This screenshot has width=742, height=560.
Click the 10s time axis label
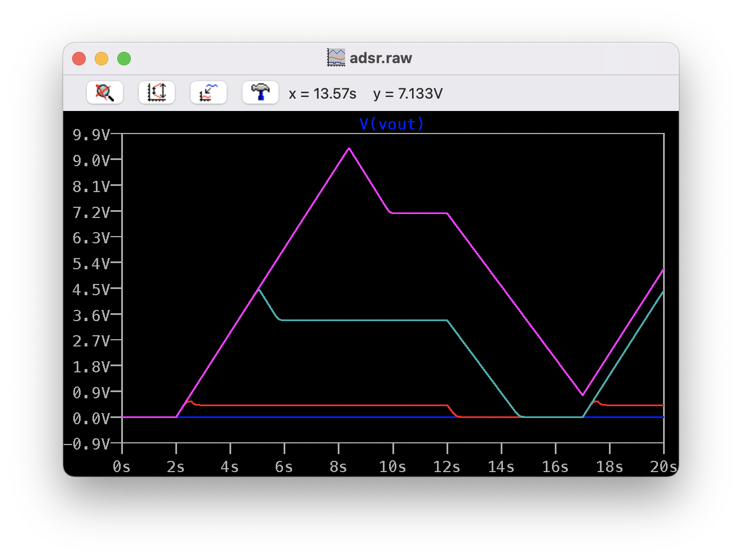392,467
